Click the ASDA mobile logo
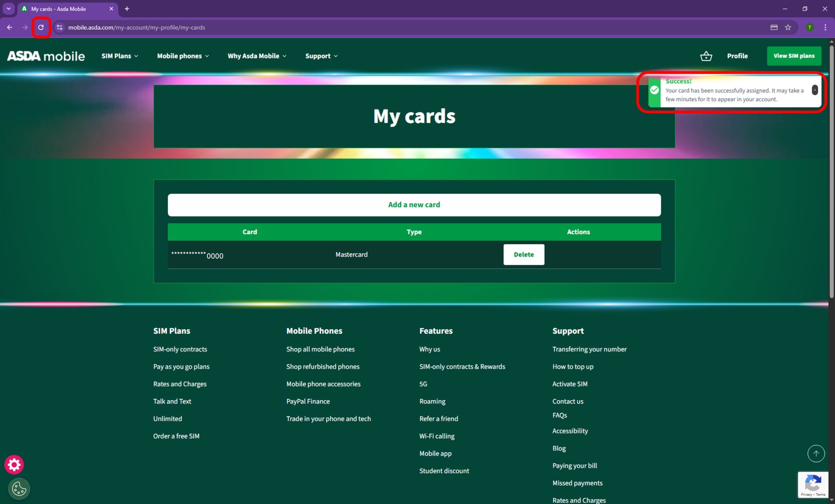835x504 pixels. pyautogui.click(x=46, y=56)
